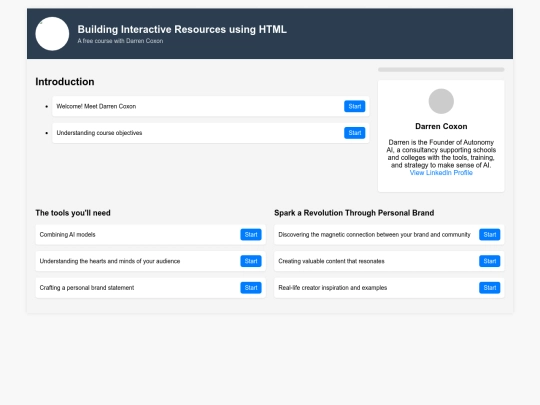Image resolution: width=540 pixels, height=405 pixels.
Task: Click Darren Coxon's grey avatar image
Action: 441,101
